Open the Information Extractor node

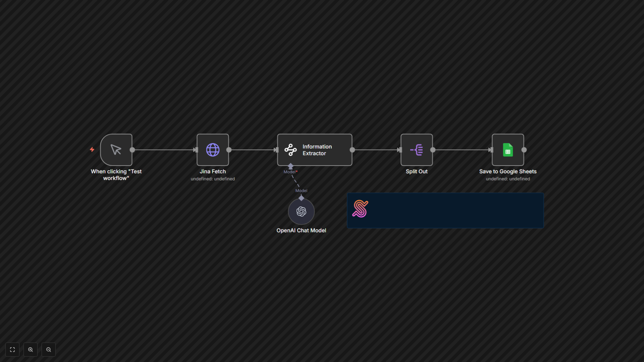coord(314,150)
